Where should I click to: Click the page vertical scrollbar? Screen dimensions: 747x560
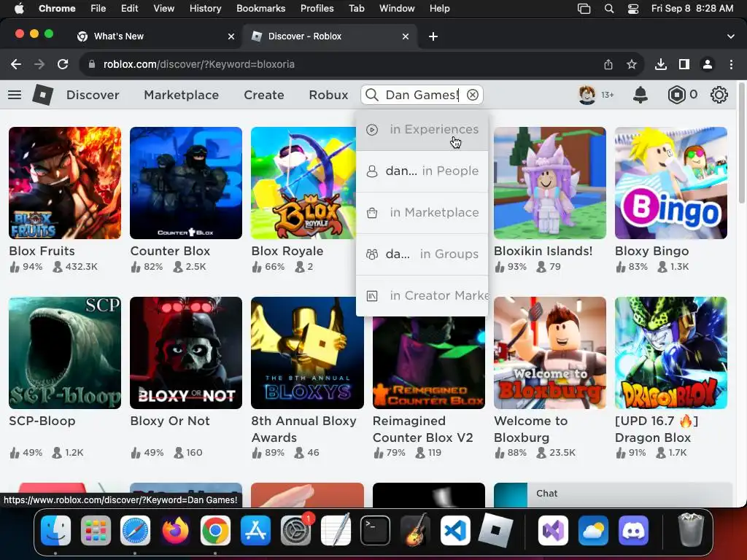click(x=741, y=143)
